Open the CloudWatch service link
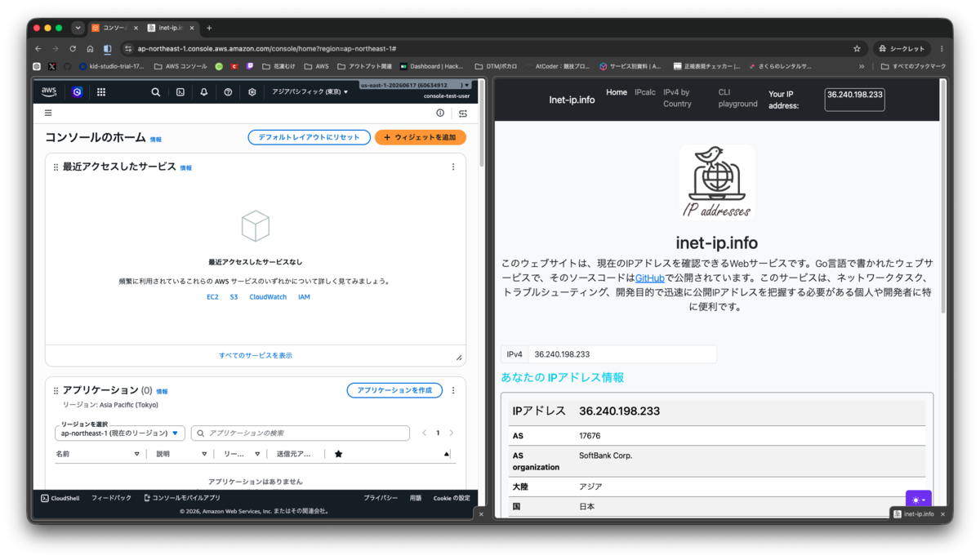The height and width of the screenshot is (560, 980). pos(268,297)
